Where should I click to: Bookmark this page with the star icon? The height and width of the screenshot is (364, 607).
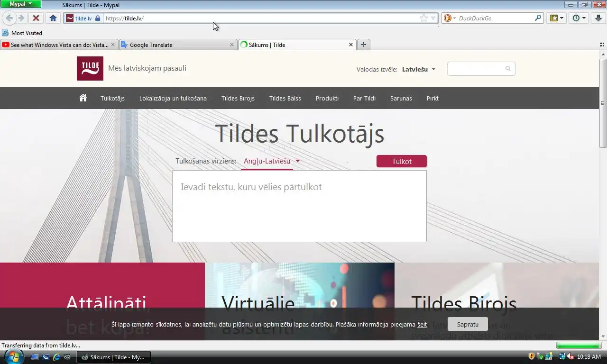423,18
